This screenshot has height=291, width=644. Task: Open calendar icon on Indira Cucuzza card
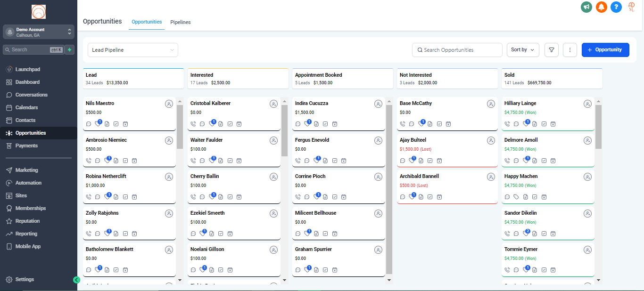335,124
